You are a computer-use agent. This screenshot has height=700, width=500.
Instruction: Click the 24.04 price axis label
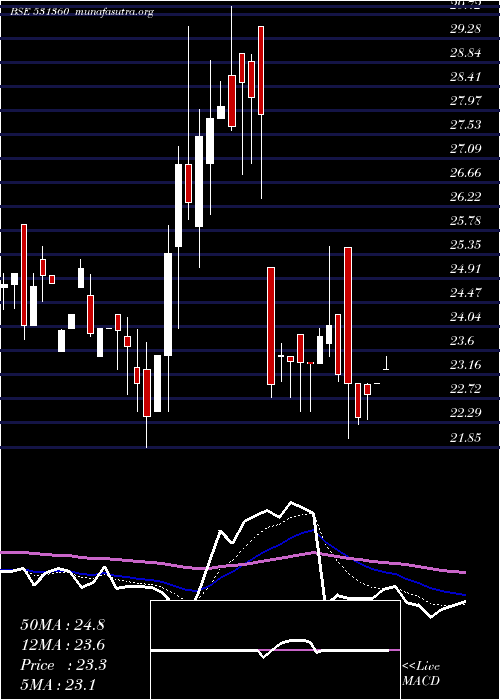pyautogui.click(x=466, y=317)
